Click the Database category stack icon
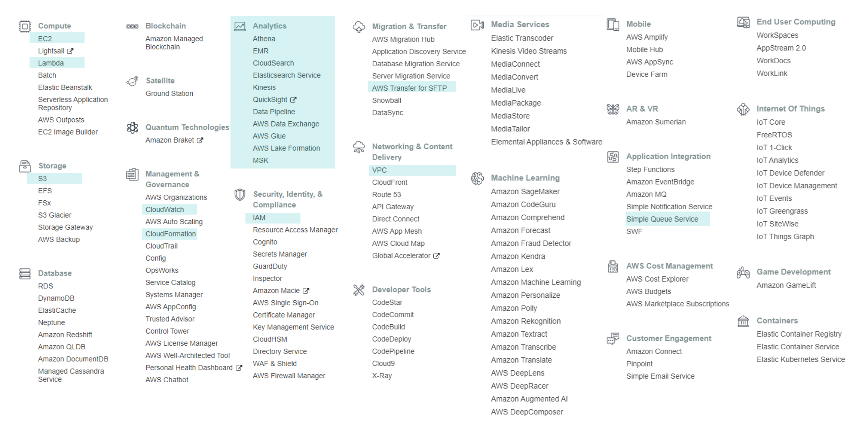This screenshot has height=425, width=868. 25,273
